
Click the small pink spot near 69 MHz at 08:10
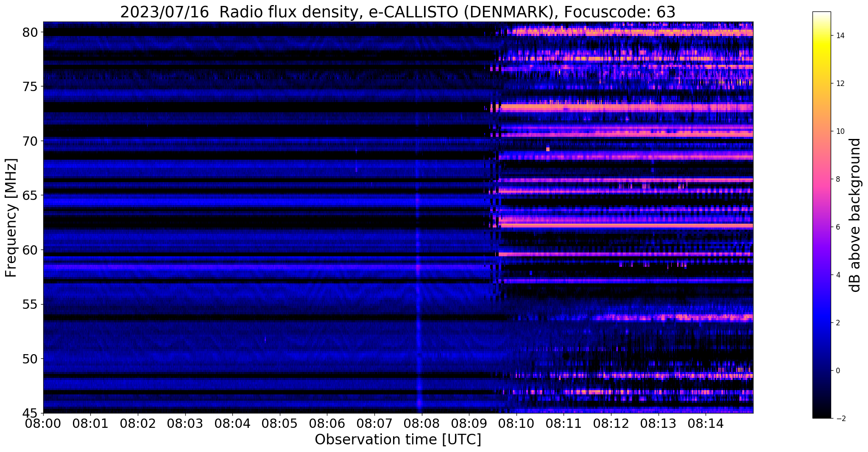tap(548, 149)
